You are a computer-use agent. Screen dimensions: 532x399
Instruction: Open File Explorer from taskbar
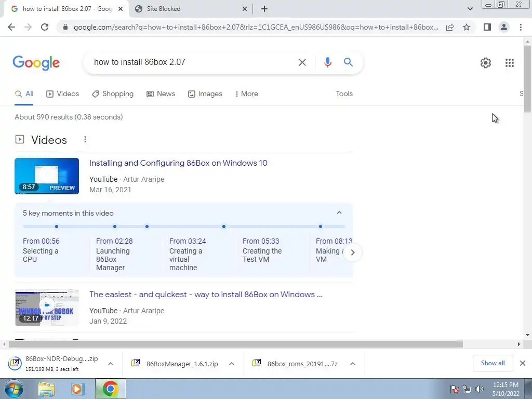(46, 389)
